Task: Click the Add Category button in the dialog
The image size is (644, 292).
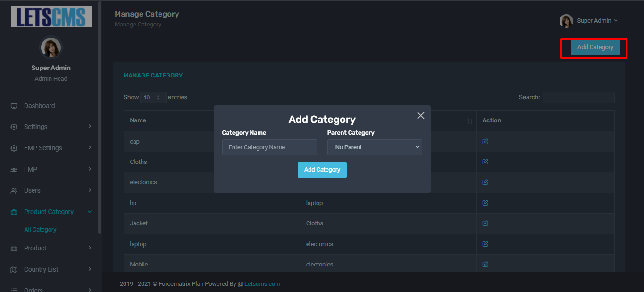Action: click(x=322, y=170)
